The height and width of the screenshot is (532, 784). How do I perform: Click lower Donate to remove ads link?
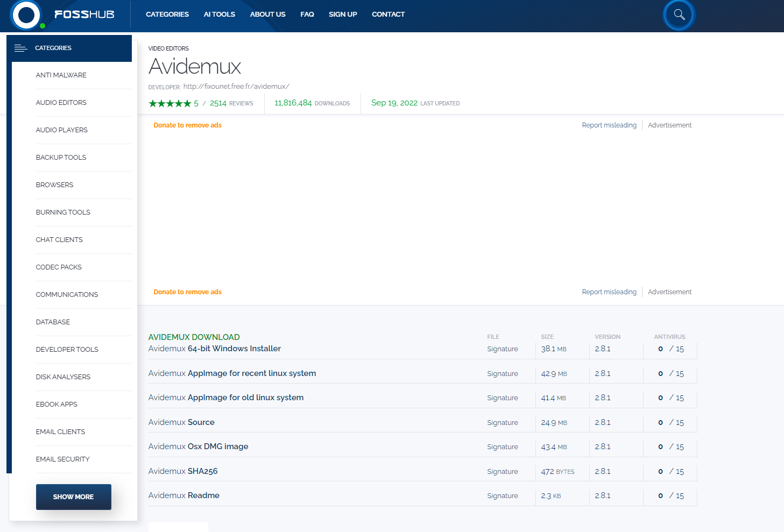(x=187, y=292)
